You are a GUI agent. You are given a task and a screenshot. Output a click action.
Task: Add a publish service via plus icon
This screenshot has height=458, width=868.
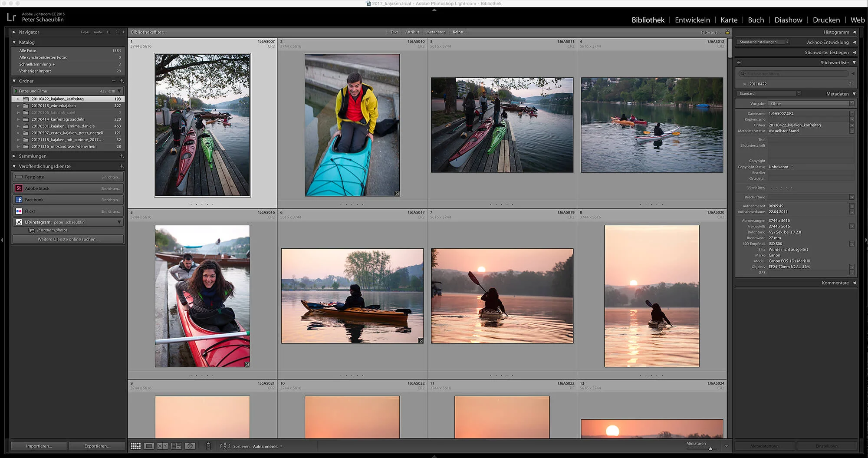[x=121, y=166]
